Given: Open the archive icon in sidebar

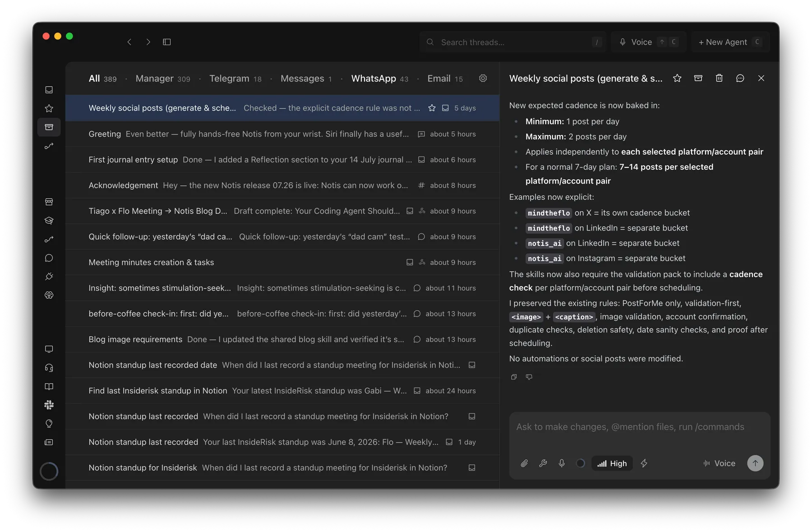Looking at the screenshot, I should 49,127.
